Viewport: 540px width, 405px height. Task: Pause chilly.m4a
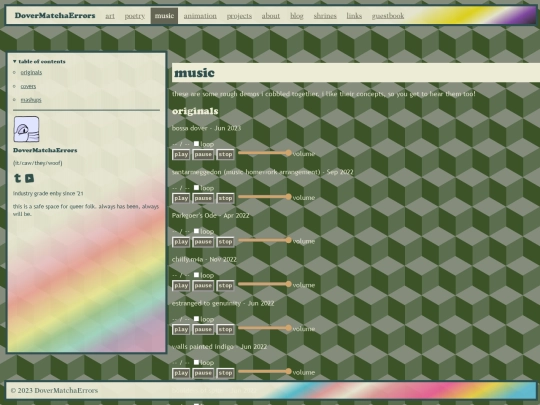[203, 286]
